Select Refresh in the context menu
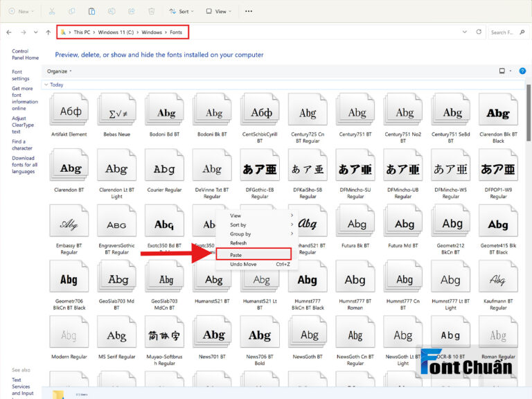This screenshot has width=532, height=399. click(238, 243)
